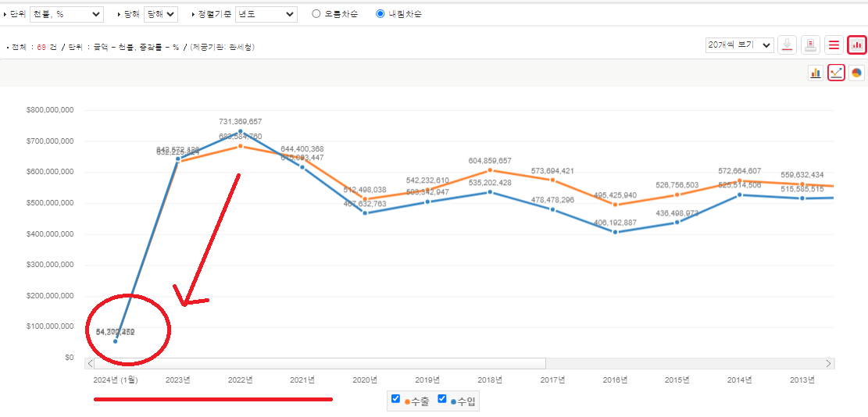Open the 단위 unit dropdown

tap(67, 14)
